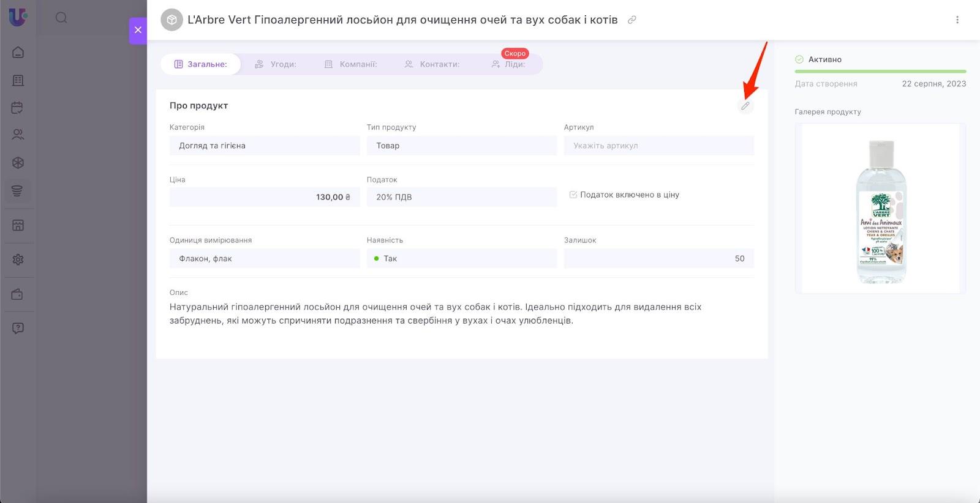Click the product cube icon beside the title
Screen dimensions: 980x503
[x=171, y=20]
